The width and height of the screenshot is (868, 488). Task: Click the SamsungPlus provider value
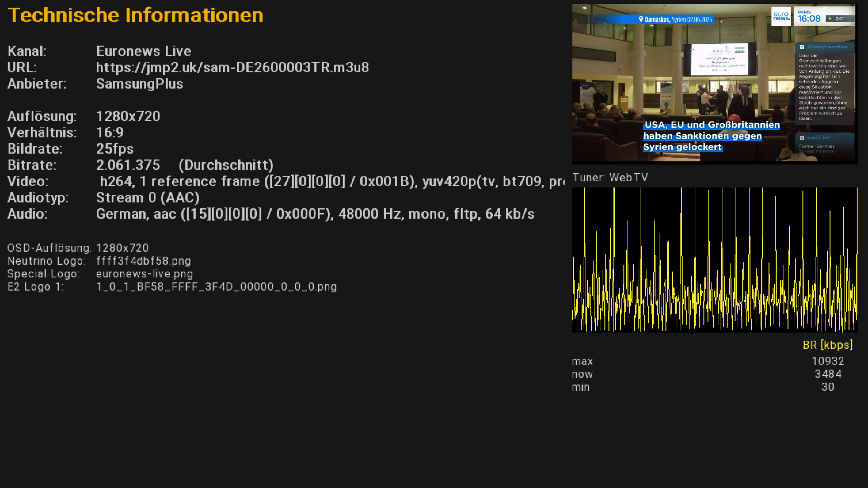point(139,84)
